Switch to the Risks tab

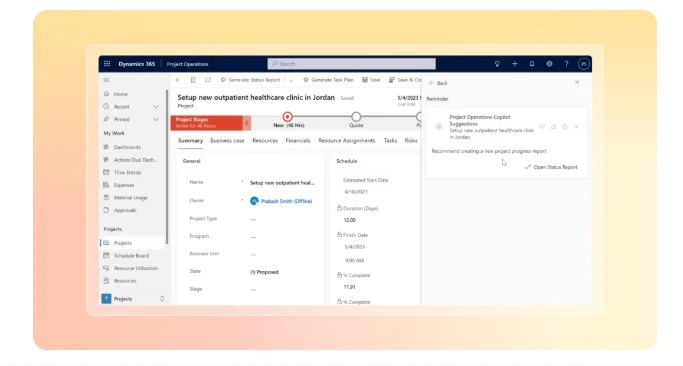coord(411,141)
